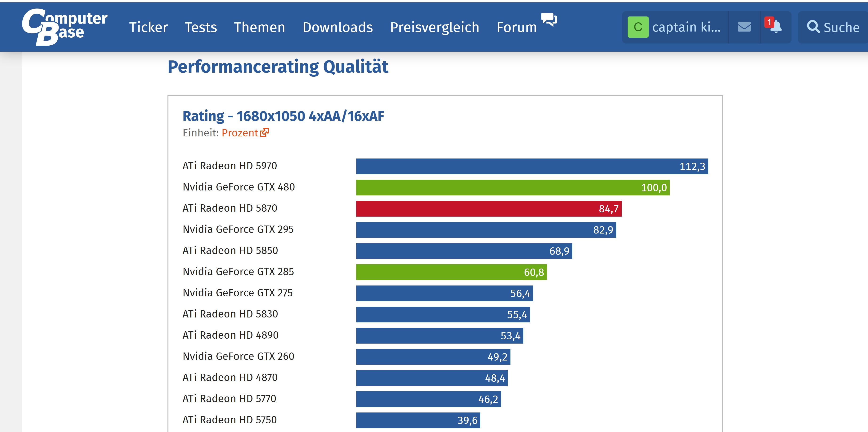Open Preisvergleich in navigation
The width and height of the screenshot is (868, 432).
click(x=434, y=27)
